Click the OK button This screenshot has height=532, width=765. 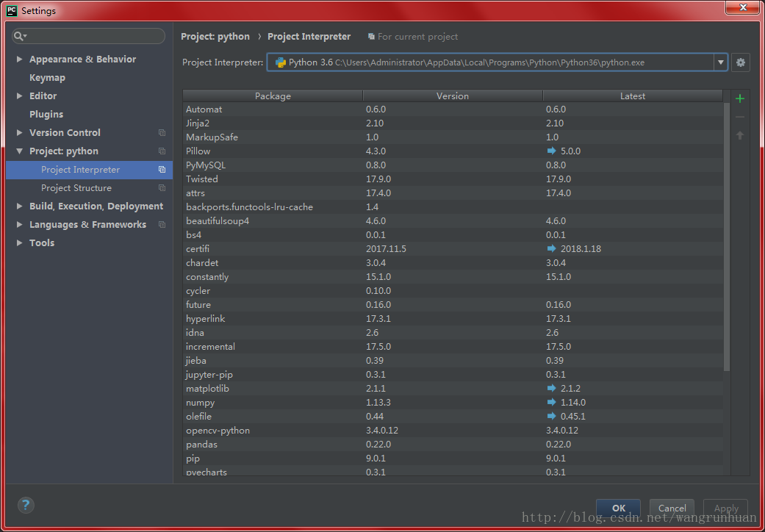pos(618,508)
